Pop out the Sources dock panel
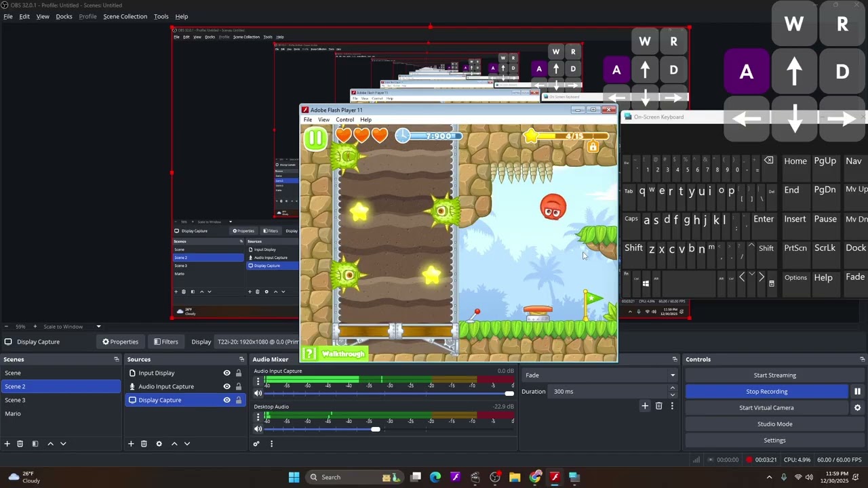Screen dimensions: 868x488 pyautogui.click(x=241, y=359)
